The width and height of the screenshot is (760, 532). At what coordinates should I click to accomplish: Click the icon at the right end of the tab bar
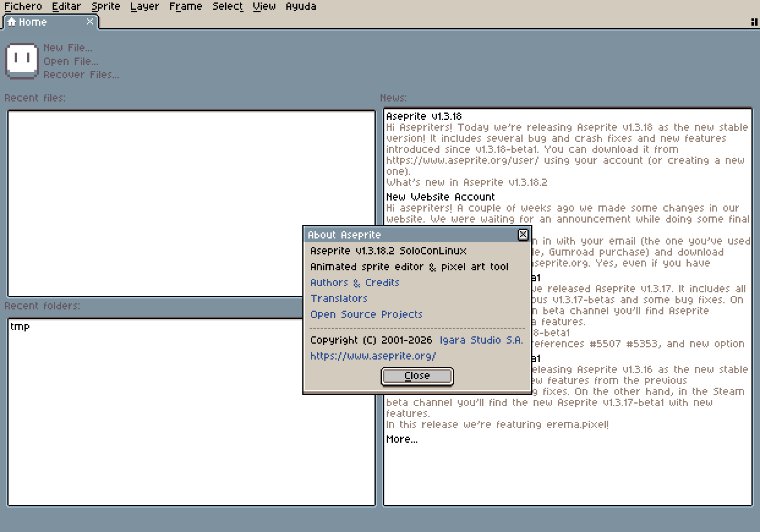pyautogui.click(x=754, y=22)
